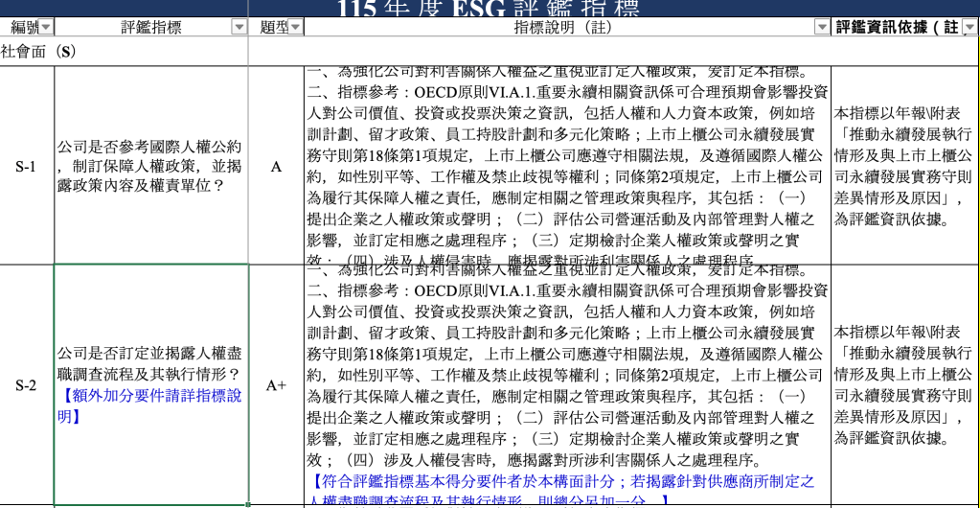Viewport: 980px width, 508px height.
Task: Click the 評鑑指標 header label text
Action: coord(150,28)
